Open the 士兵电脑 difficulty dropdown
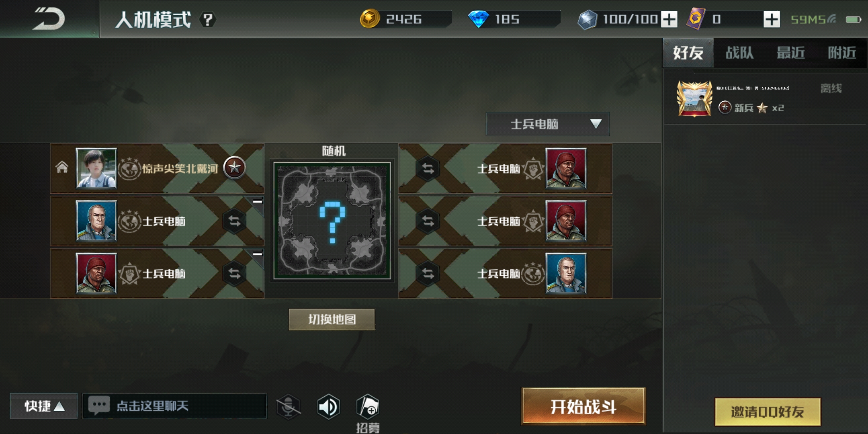 [x=547, y=124]
